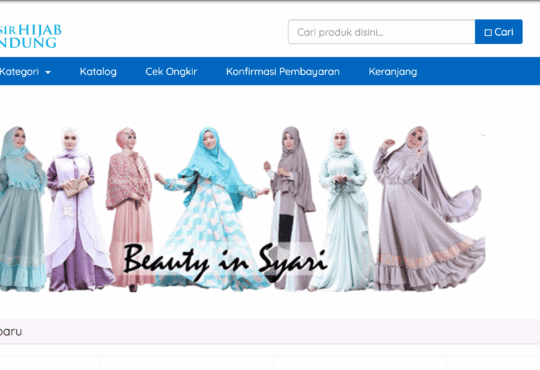Click the Hijab Bandung site logo
The width and height of the screenshot is (540, 370).
point(30,36)
